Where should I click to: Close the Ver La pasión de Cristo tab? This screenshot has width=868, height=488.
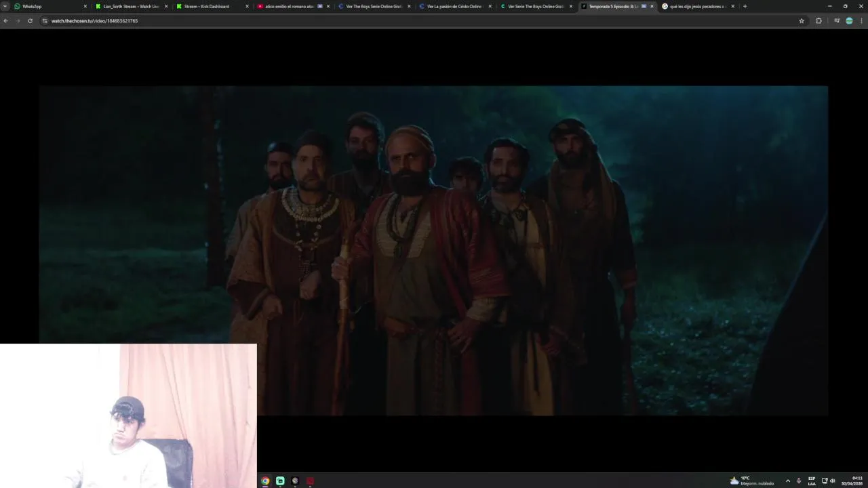[x=490, y=6]
